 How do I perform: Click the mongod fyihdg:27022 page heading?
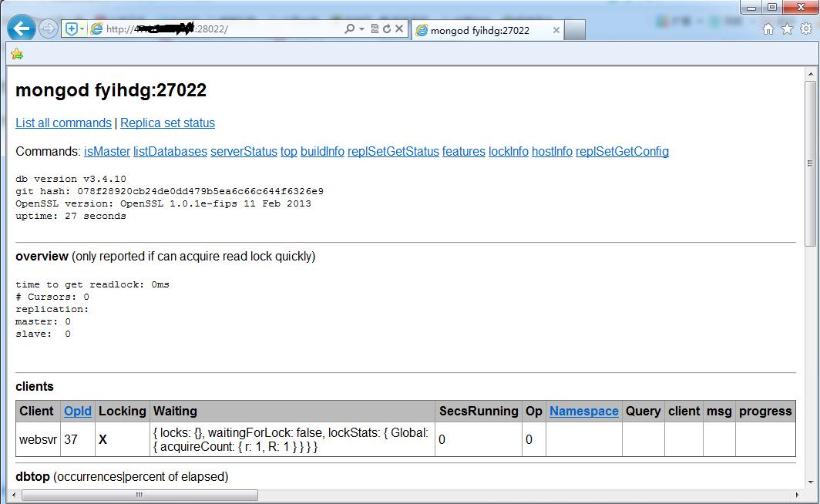(x=111, y=90)
